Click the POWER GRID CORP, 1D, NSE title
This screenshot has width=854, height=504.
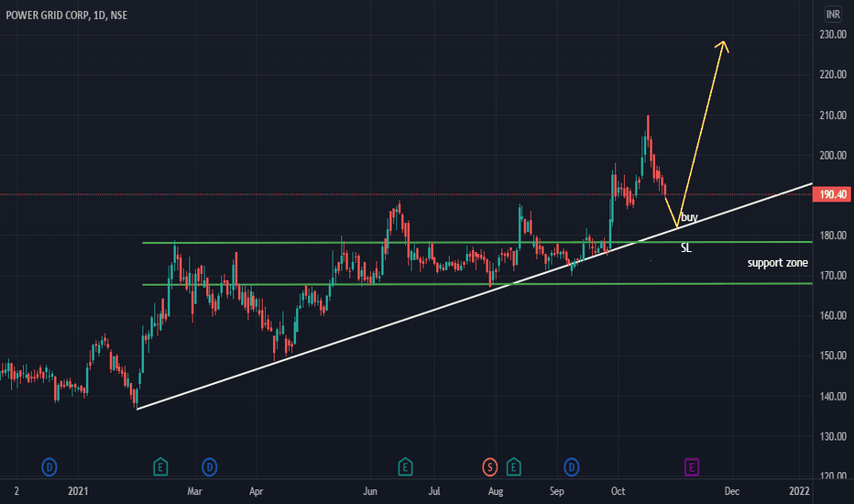click(67, 16)
